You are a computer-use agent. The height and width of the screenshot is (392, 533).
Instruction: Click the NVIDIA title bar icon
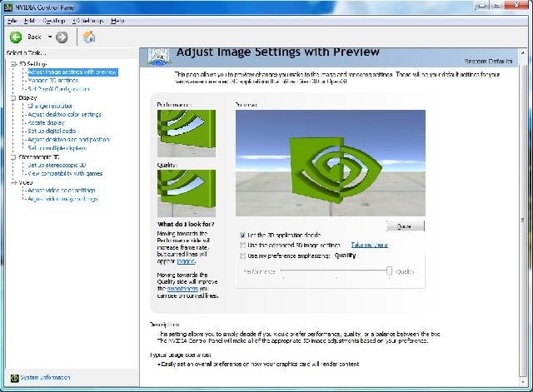[7, 7]
